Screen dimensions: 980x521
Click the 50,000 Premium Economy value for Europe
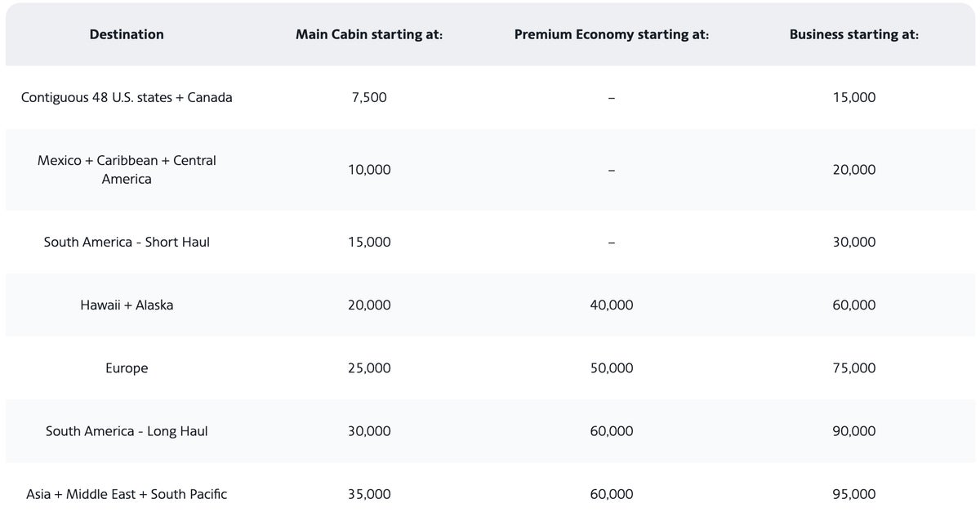tap(611, 368)
